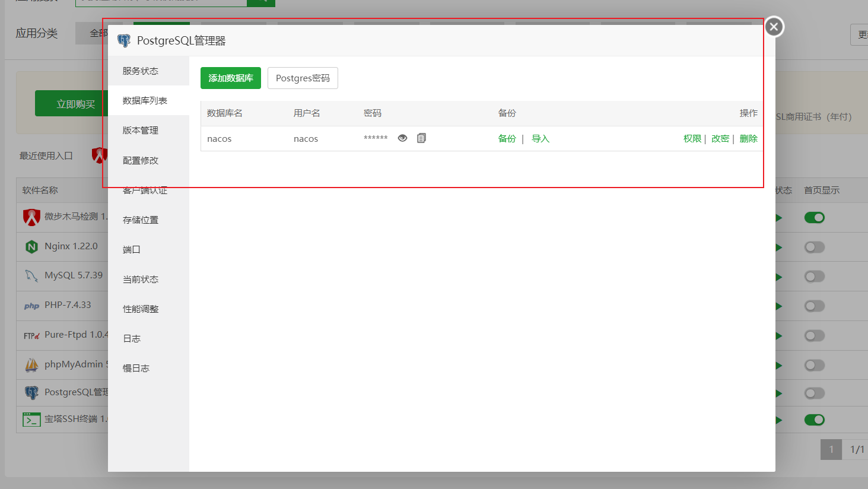Delete the nacos database via 删除
868x489 pixels.
pyautogui.click(x=749, y=138)
